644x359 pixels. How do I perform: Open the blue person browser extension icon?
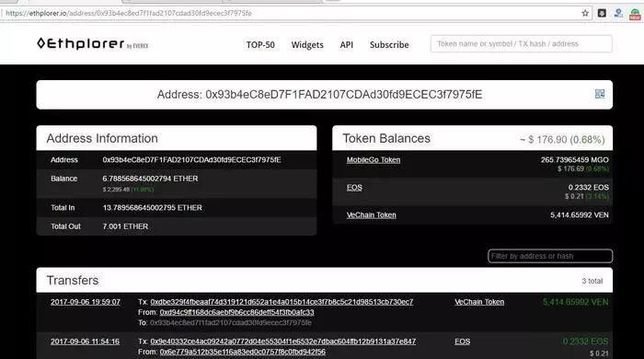pos(618,13)
